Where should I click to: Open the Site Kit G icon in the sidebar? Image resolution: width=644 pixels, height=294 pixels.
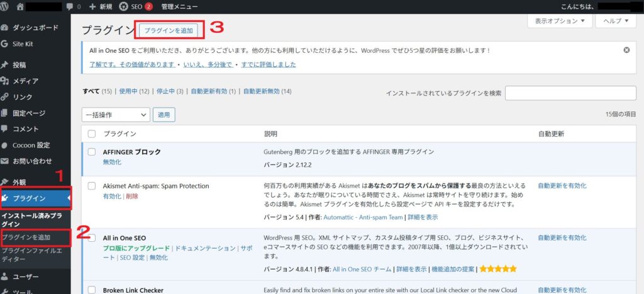click(4, 43)
